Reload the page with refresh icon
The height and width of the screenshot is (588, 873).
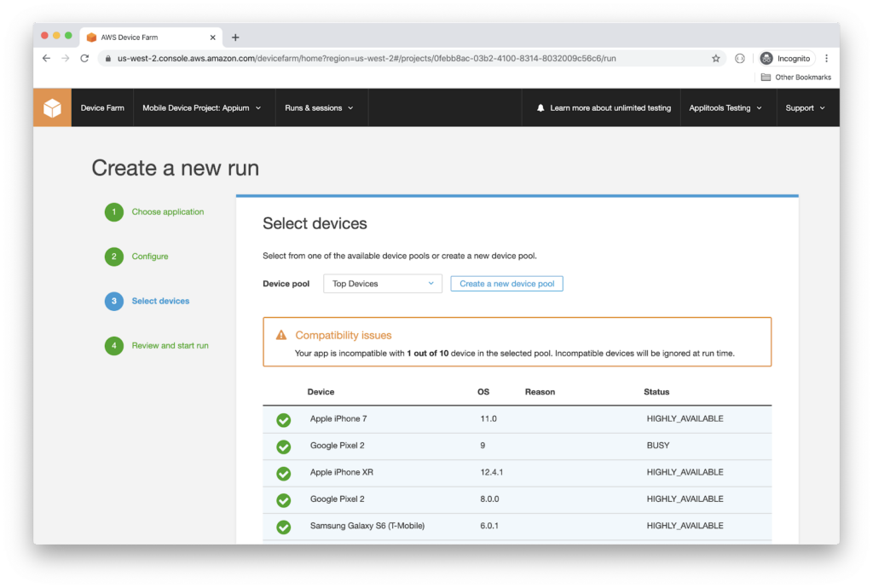tap(84, 58)
